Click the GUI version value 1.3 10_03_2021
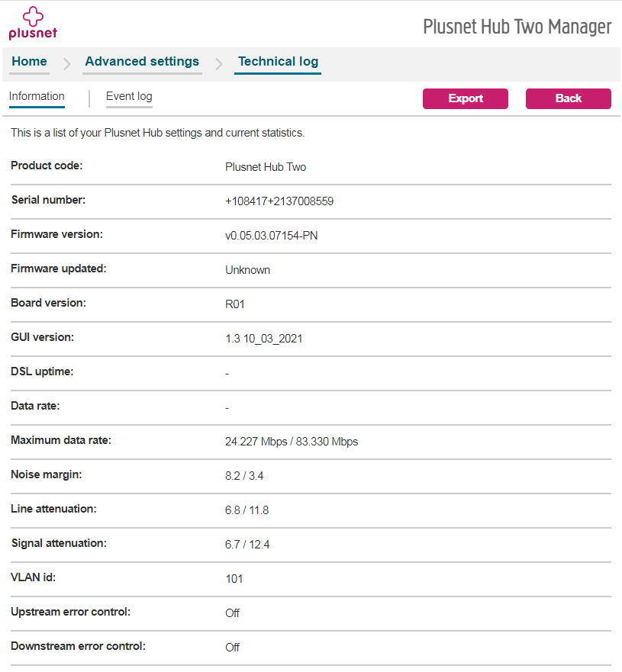 coord(263,338)
